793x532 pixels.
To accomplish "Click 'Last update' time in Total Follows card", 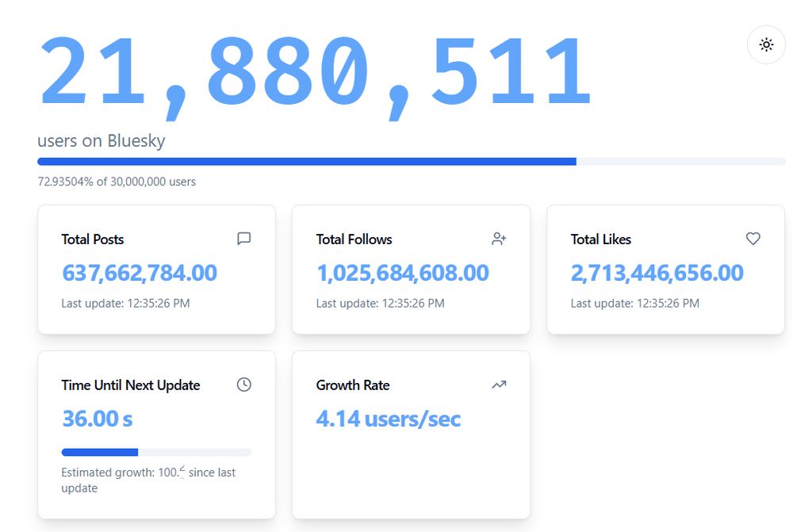I will click(381, 304).
